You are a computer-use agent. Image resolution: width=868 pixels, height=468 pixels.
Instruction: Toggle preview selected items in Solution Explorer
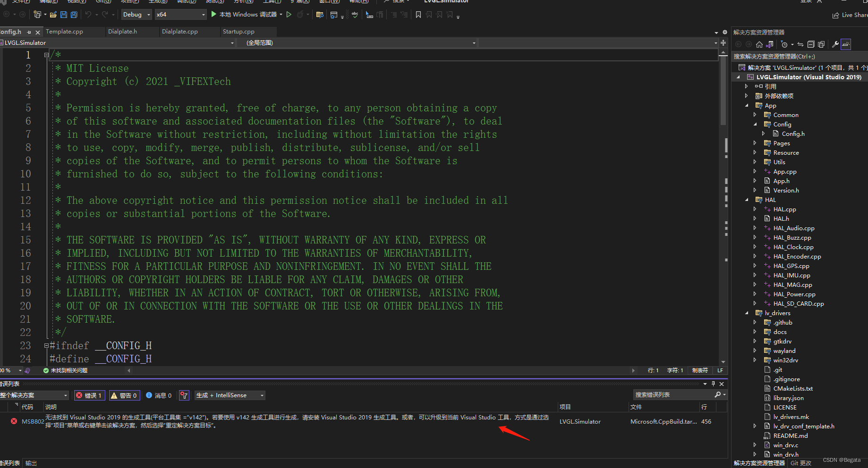pyautogui.click(x=846, y=44)
